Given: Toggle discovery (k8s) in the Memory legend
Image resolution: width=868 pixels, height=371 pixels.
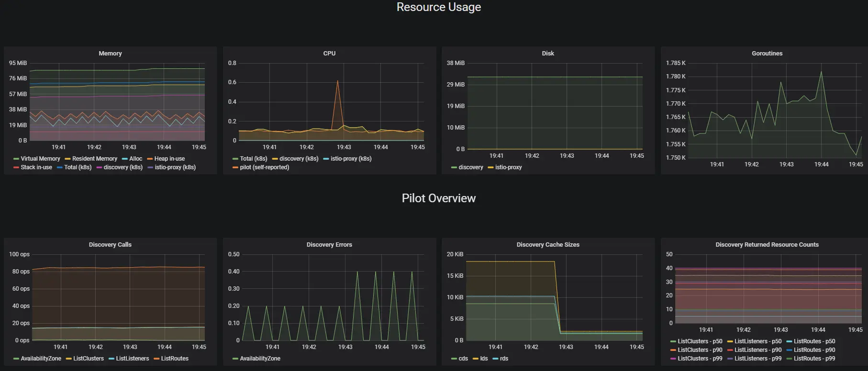Looking at the screenshot, I should tap(123, 167).
